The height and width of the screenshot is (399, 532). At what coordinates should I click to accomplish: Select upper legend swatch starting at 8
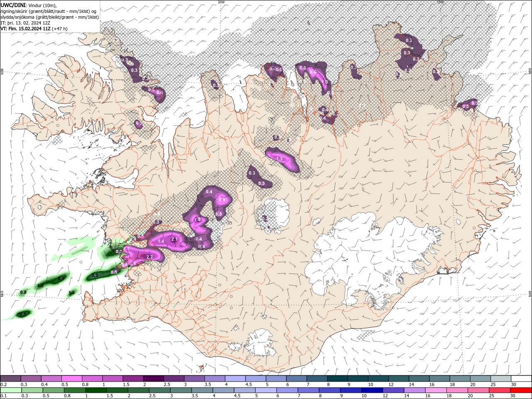tap(337, 379)
